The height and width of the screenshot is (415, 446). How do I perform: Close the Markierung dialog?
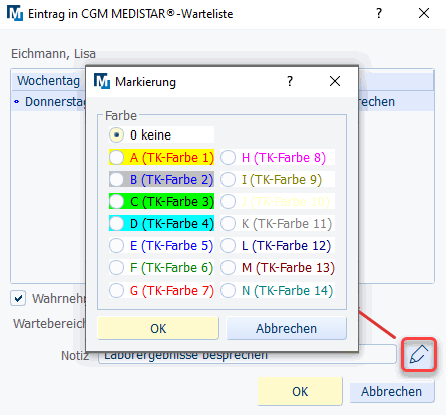pyautogui.click(x=335, y=81)
